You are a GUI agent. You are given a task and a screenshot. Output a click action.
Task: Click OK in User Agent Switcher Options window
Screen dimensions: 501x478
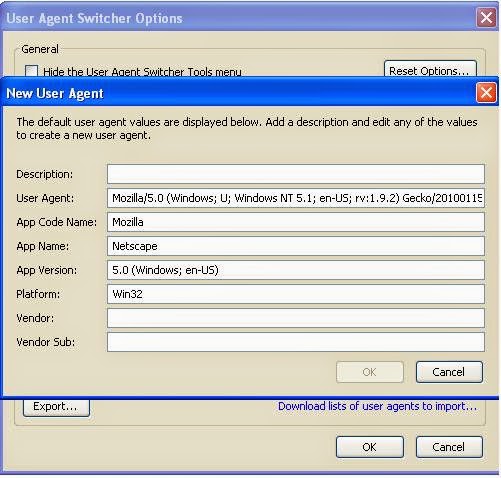click(x=370, y=447)
